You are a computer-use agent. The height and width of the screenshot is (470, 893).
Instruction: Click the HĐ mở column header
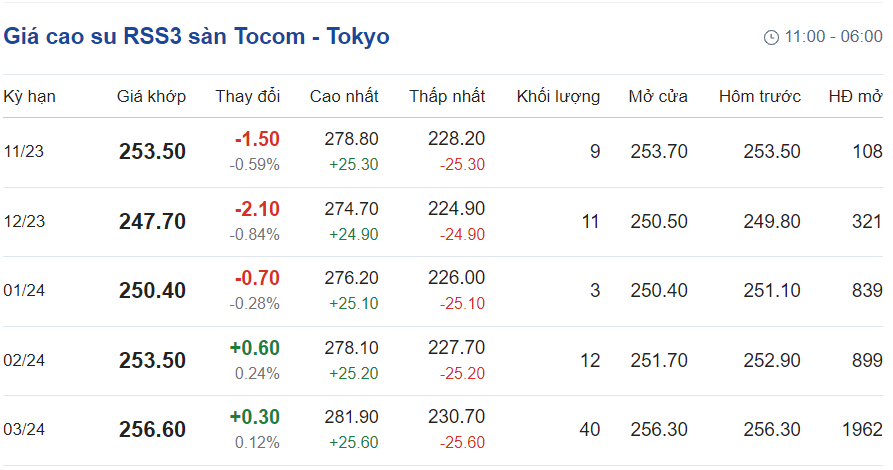855,97
